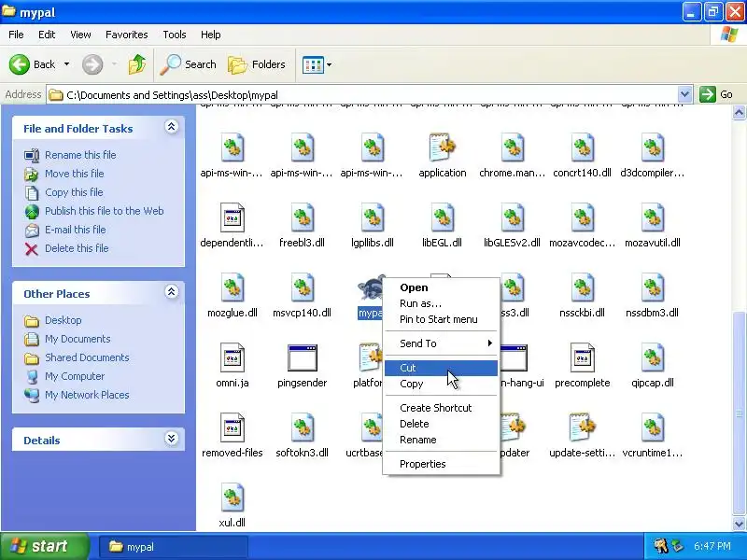Select the mozglue.dll file icon

pos(233,288)
